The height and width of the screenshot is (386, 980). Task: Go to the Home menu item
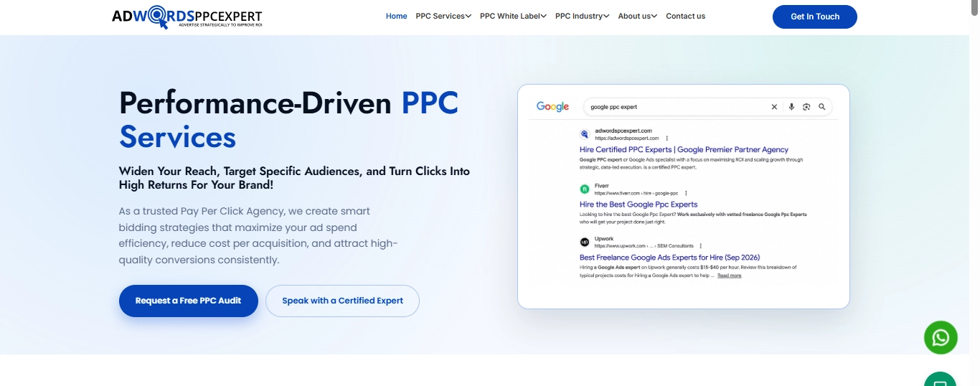click(396, 16)
